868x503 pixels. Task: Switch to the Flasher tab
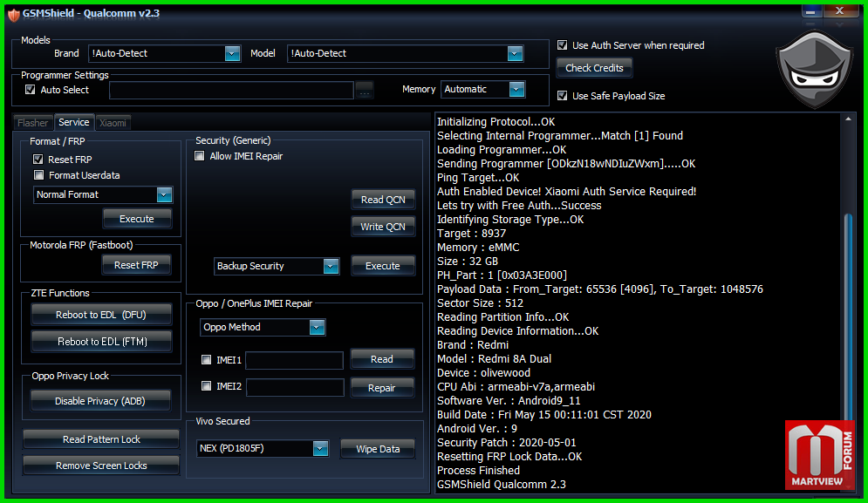(x=32, y=123)
